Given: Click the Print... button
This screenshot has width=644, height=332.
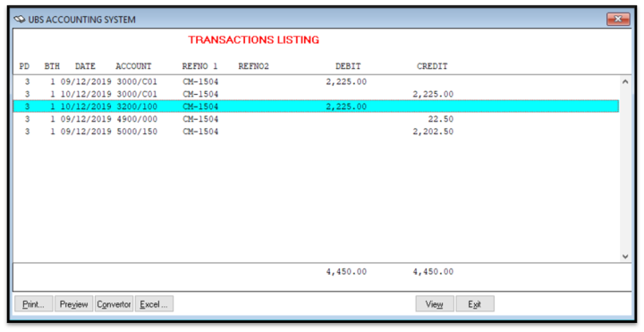Looking at the screenshot, I should (x=34, y=304).
